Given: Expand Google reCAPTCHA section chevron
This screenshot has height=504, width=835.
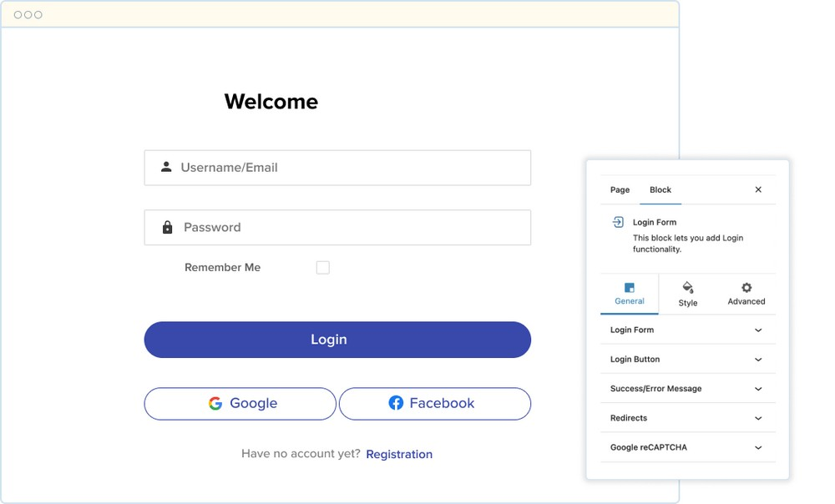Looking at the screenshot, I should click(x=758, y=447).
